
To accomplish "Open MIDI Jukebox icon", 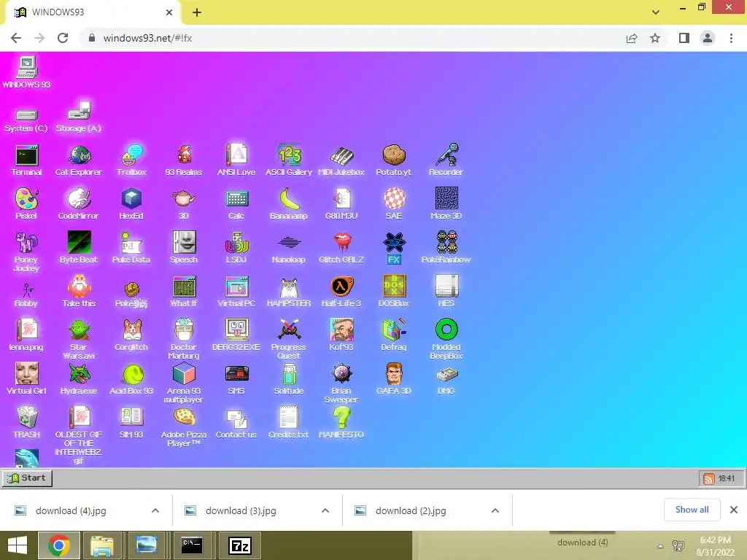I will tap(341, 160).
